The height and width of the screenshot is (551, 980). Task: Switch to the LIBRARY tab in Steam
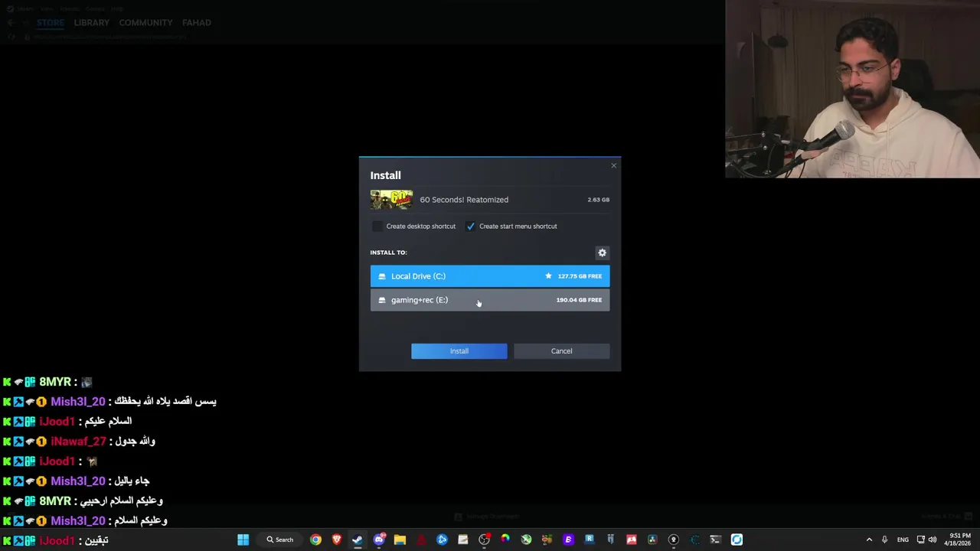92,23
